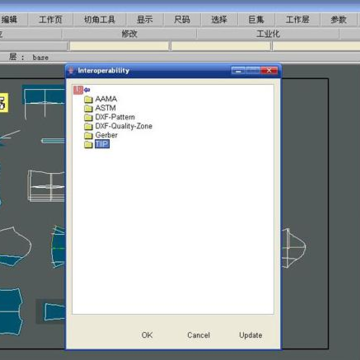Open the 工作页 menu
Viewport: 360px width, 360px height.
point(50,20)
